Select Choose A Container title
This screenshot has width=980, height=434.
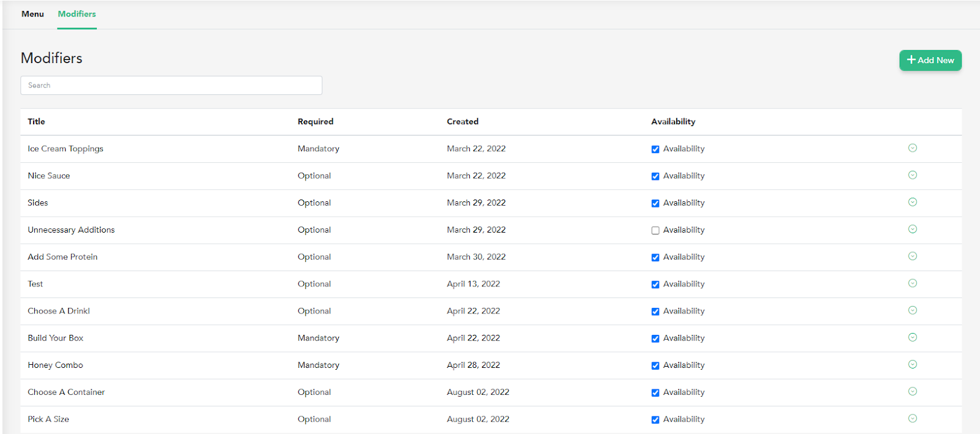(66, 392)
